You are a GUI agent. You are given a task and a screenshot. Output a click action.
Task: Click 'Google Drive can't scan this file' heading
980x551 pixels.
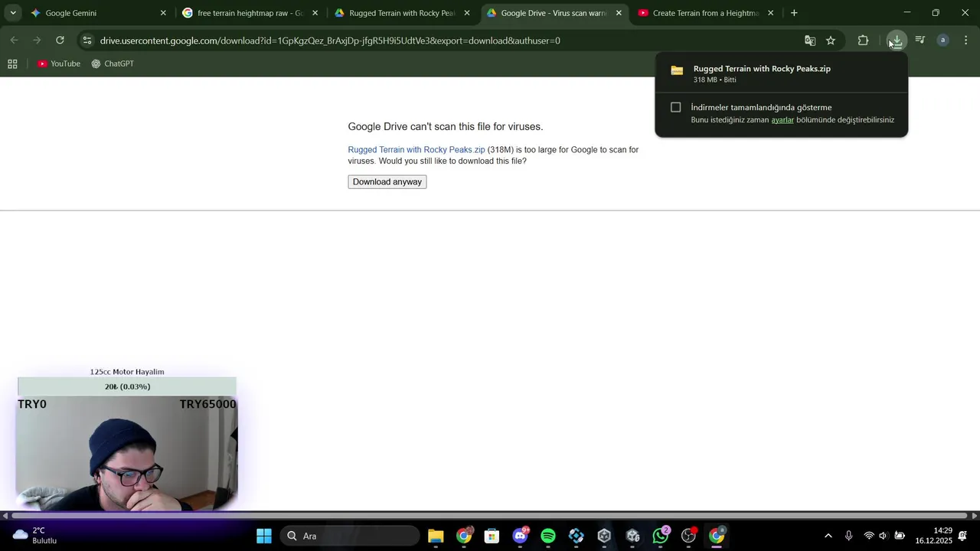[x=446, y=127]
